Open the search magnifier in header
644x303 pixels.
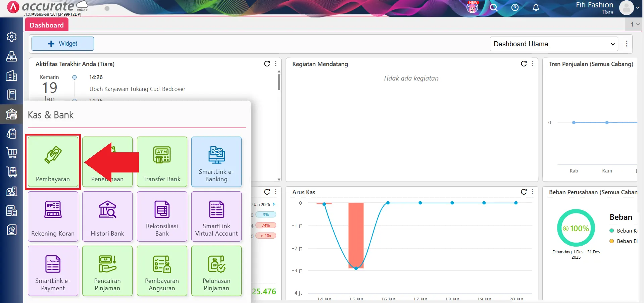pos(493,8)
